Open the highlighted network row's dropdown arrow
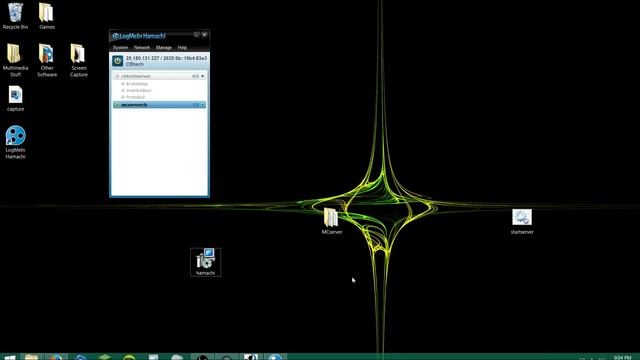Screen dimensions: 640x360 [202, 105]
